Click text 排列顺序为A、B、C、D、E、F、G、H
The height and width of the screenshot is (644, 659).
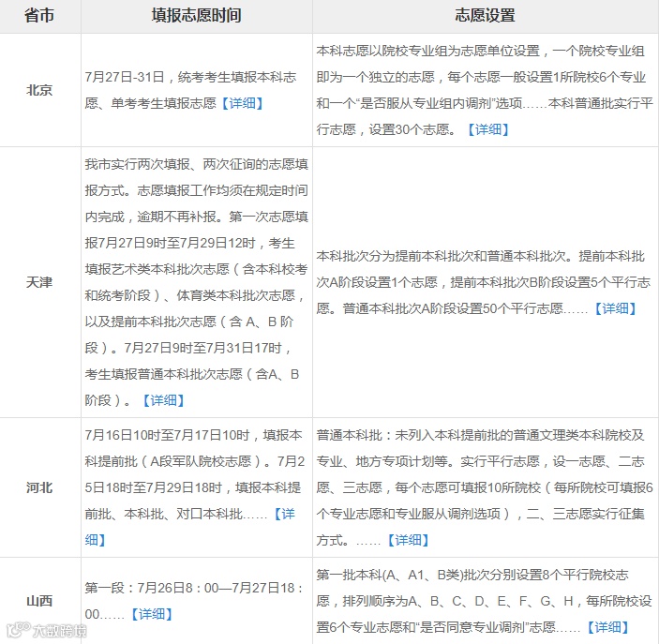(458, 601)
